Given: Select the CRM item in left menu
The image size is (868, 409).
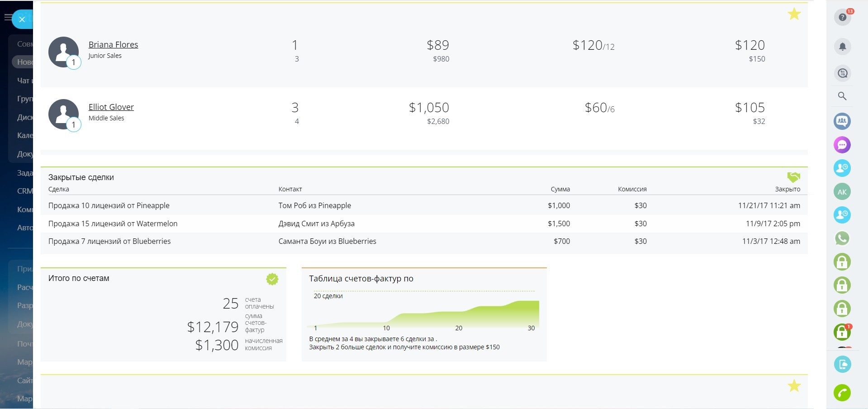Looking at the screenshot, I should pos(24,191).
